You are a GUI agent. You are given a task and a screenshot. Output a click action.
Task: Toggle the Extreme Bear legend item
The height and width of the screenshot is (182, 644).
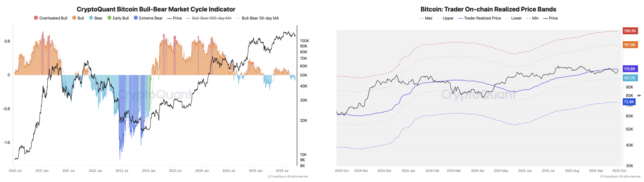point(148,18)
